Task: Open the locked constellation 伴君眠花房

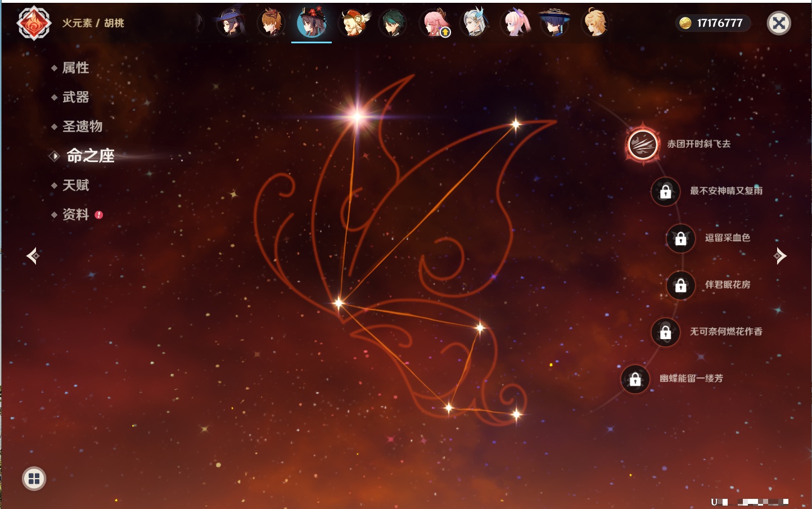Action: coord(680,285)
